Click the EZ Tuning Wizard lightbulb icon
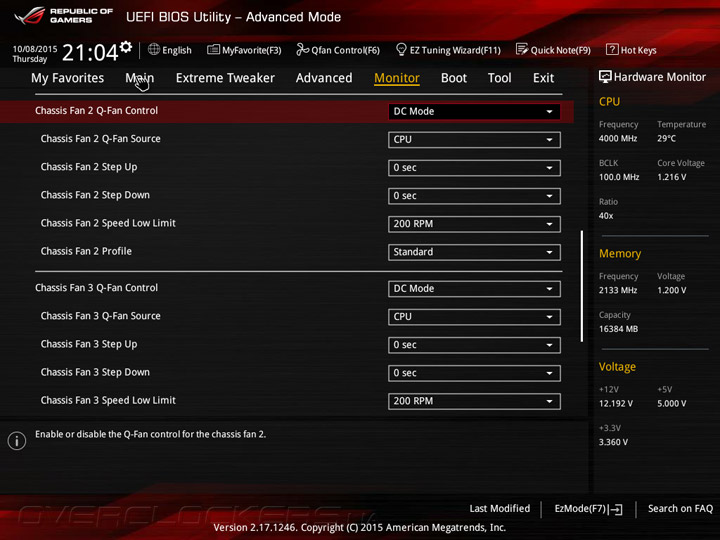Screen dimensions: 720x540 click(x=401, y=49)
